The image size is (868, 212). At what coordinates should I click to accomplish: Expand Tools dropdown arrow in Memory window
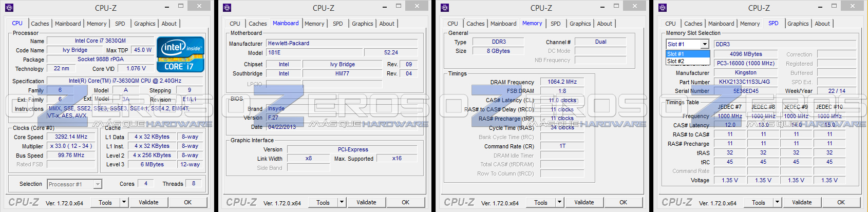[x=559, y=202]
